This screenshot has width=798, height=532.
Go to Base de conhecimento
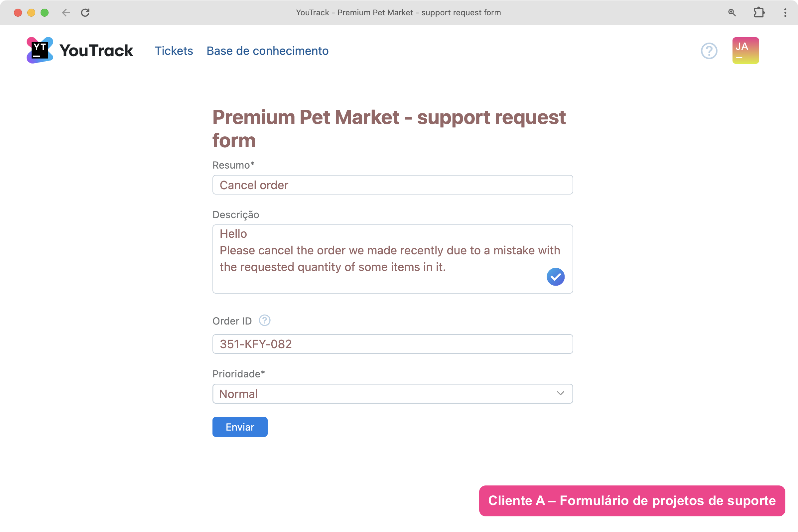tap(267, 51)
